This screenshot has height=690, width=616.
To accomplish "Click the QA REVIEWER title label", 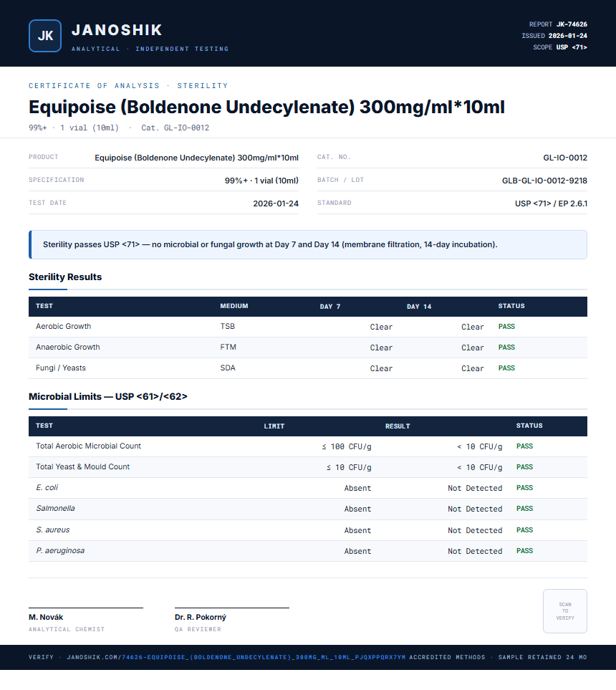I will coord(198,629).
